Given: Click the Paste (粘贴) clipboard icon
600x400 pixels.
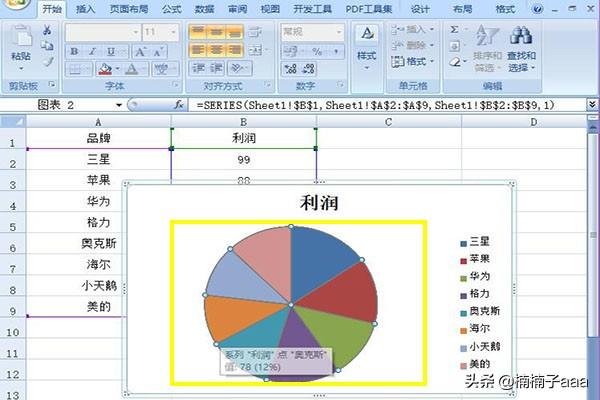Looking at the screenshot, I should pos(21,38).
